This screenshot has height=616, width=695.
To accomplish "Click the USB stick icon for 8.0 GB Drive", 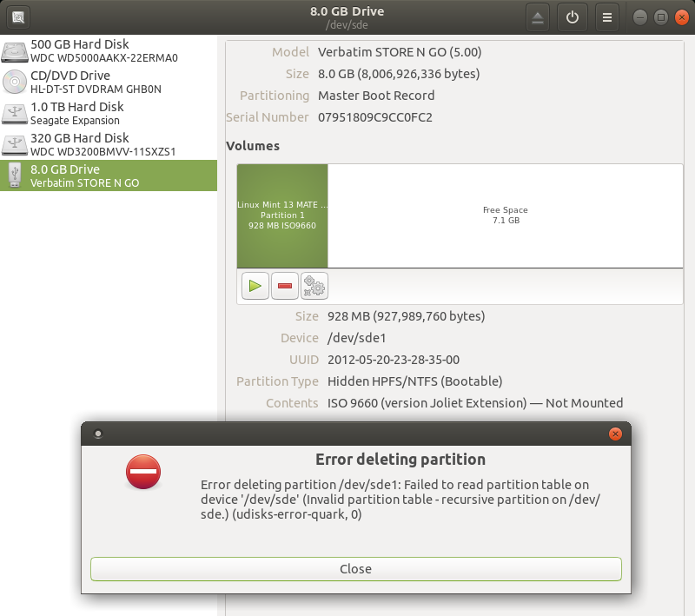I will [15, 176].
